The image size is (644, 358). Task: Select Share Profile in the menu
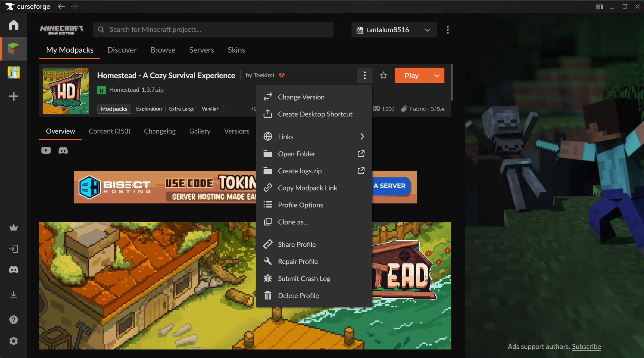314,244
